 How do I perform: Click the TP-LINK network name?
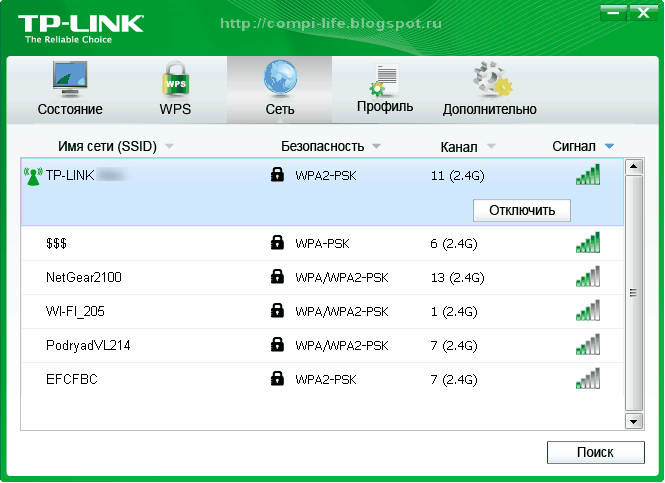[70, 175]
